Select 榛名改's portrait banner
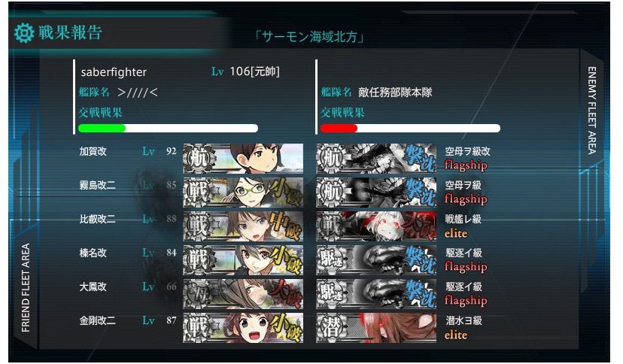 (x=243, y=260)
